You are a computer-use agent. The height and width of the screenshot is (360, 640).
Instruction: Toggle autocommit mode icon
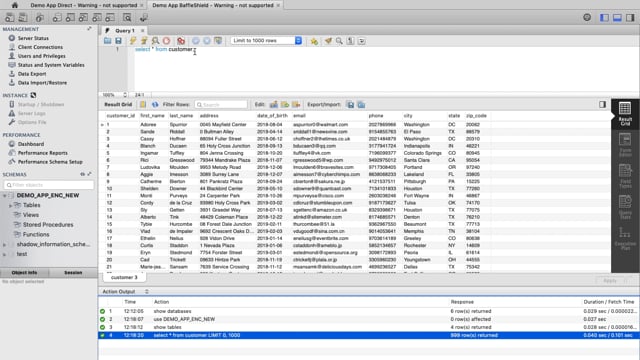click(218, 41)
